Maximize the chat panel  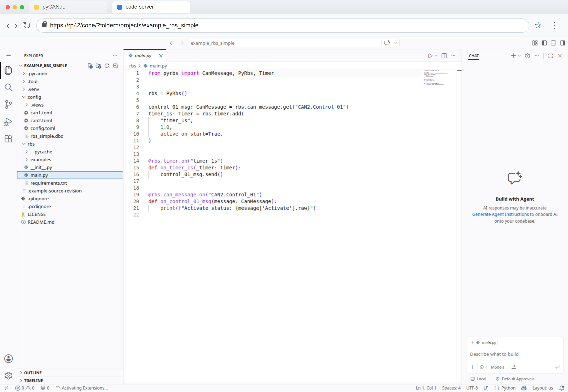coord(551,56)
